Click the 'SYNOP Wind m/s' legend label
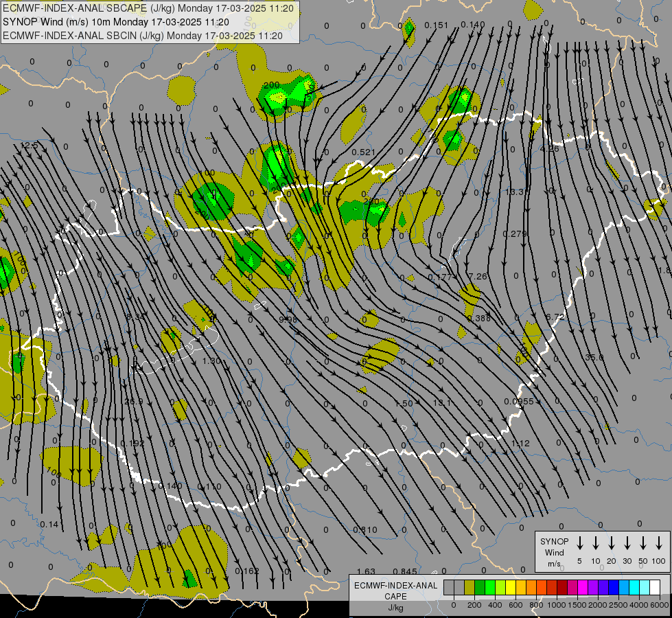The width and height of the screenshot is (672, 618). pyautogui.click(x=554, y=552)
